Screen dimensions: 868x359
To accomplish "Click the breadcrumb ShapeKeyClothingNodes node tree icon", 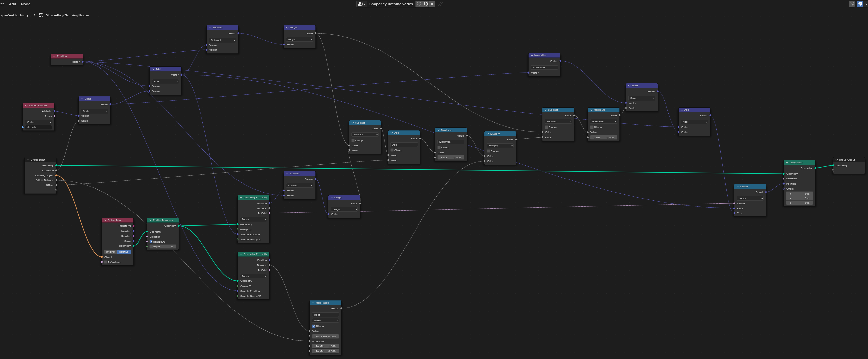I will (x=41, y=15).
